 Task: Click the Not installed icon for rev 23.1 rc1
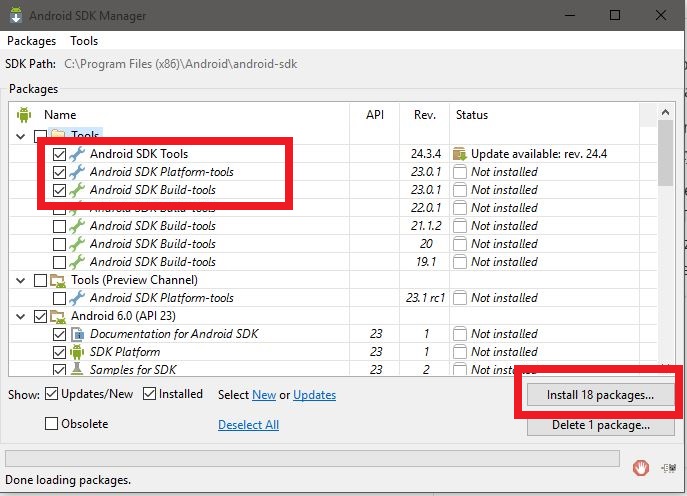click(460, 298)
